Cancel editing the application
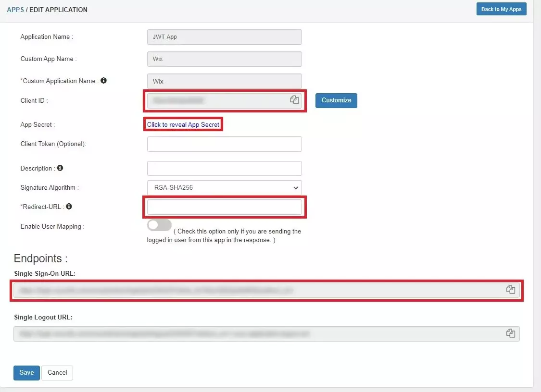 pyautogui.click(x=57, y=373)
